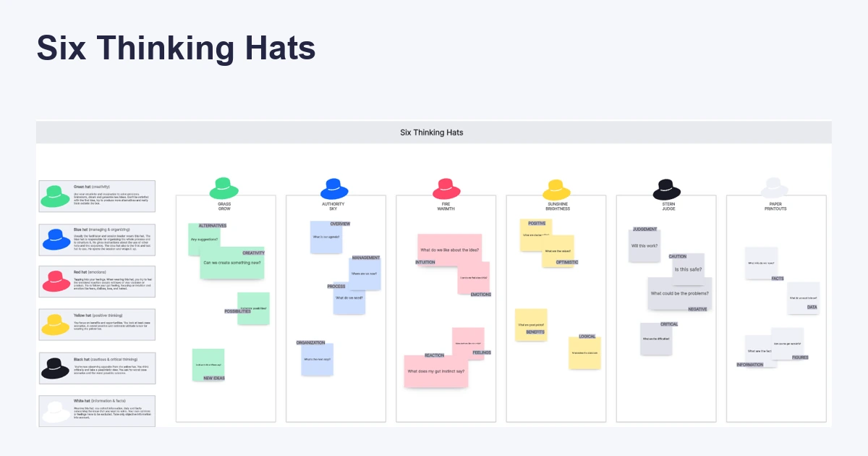Screen dimensions: 868x456
Task: Click the PROCESS label
Action: click(336, 287)
